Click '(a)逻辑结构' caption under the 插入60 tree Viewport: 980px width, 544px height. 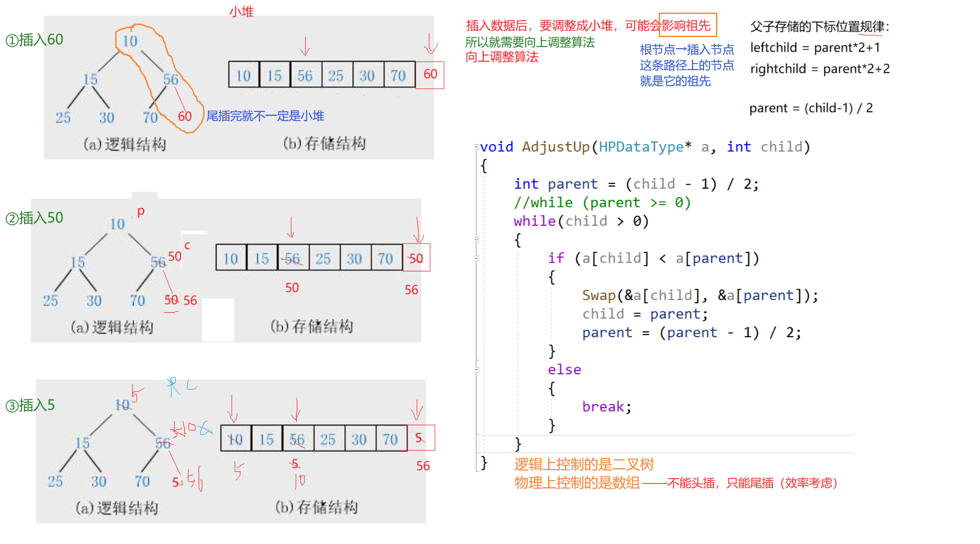click(x=125, y=144)
